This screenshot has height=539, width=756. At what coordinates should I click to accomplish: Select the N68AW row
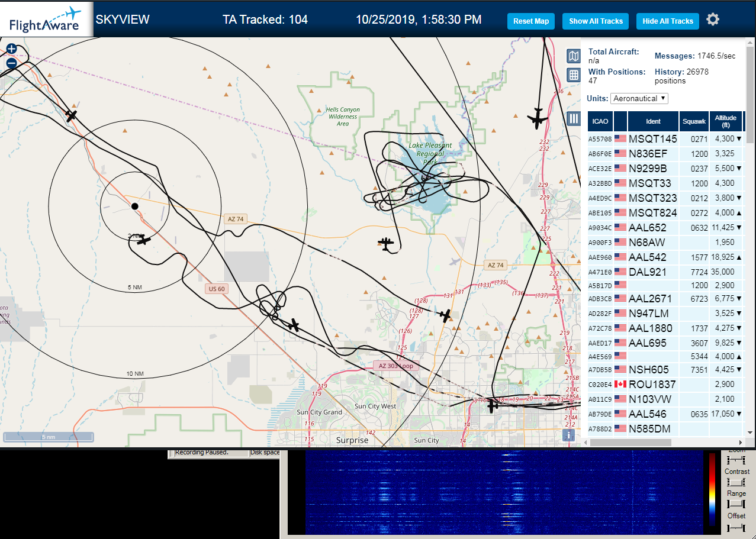tap(665, 243)
